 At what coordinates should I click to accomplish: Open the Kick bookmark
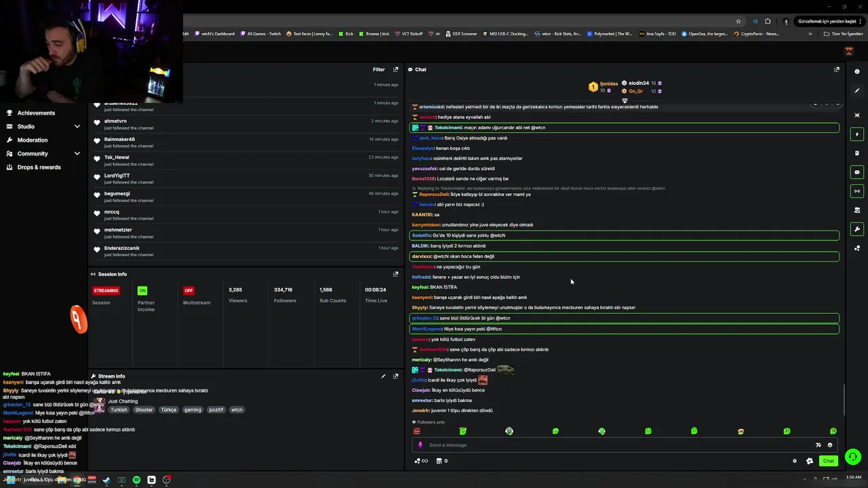click(346, 34)
